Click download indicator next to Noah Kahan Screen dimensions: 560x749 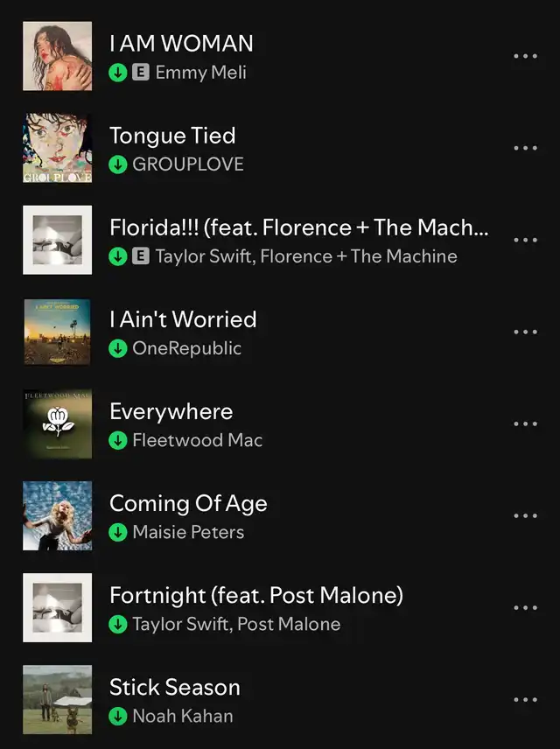117,716
